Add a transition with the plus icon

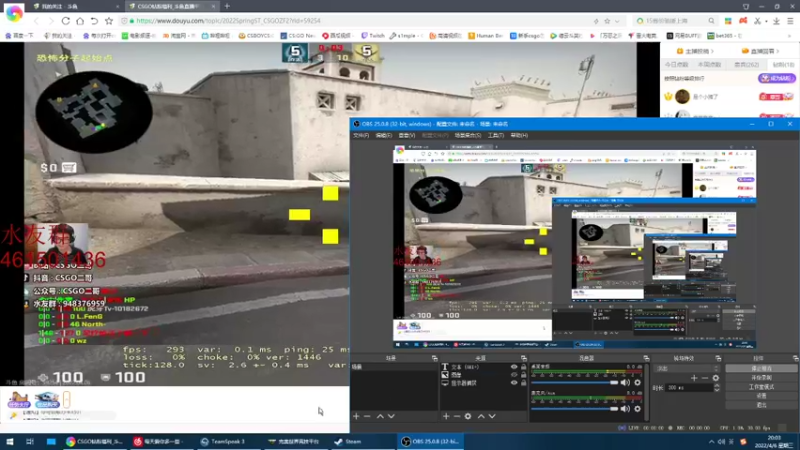click(x=694, y=378)
